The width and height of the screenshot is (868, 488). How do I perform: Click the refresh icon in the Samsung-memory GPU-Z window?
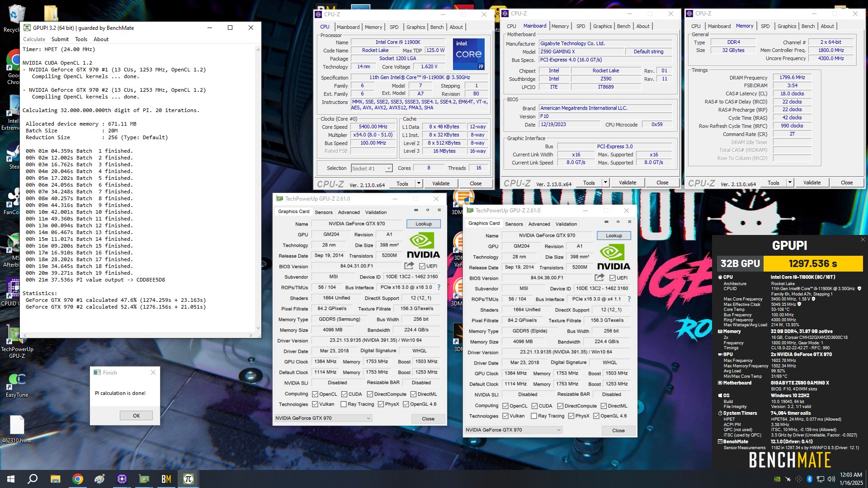tap(428, 210)
